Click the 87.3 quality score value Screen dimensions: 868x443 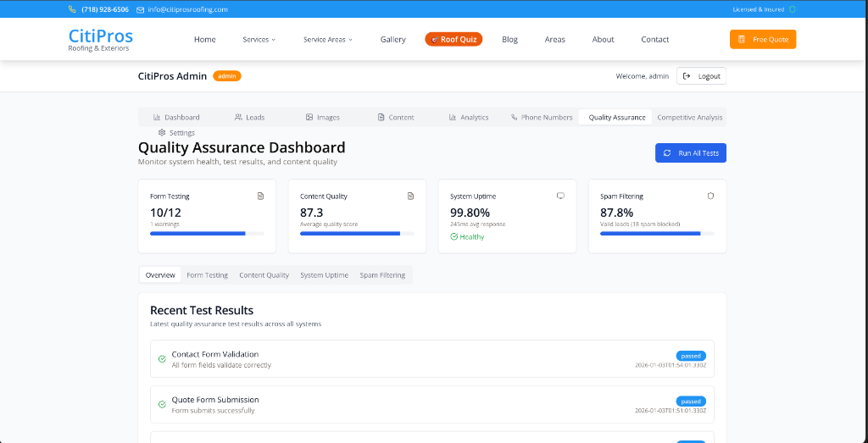[312, 213]
